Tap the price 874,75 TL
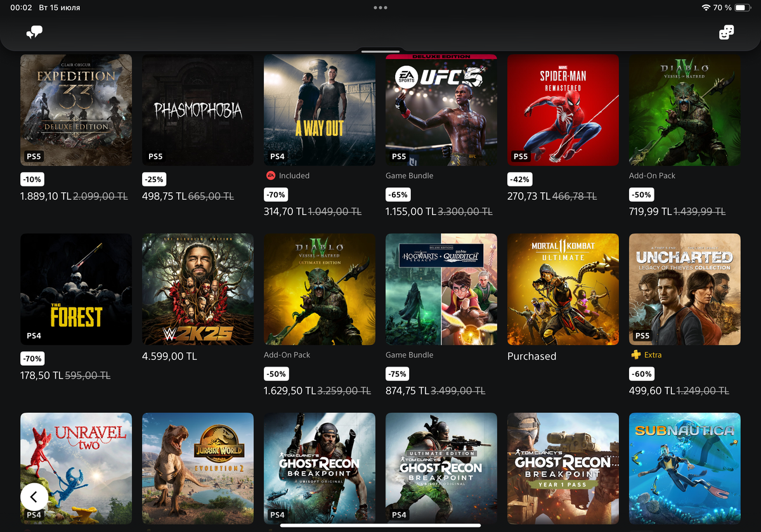The image size is (761, 532). pos(407,391)
